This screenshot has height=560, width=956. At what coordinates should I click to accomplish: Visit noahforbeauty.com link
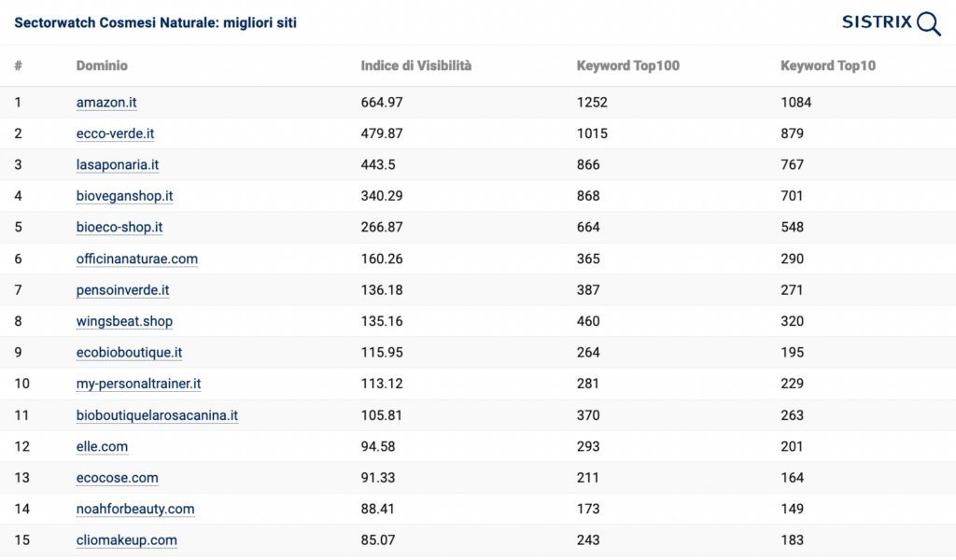[135, 509]
